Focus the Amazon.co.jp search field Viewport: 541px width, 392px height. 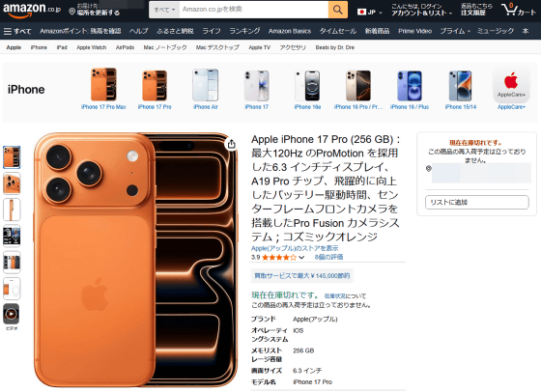253,10
